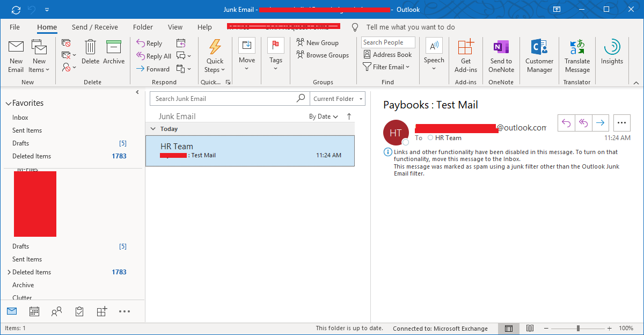Open the File tab
This screenshot has height=335, width=644.
click(15, 27)
